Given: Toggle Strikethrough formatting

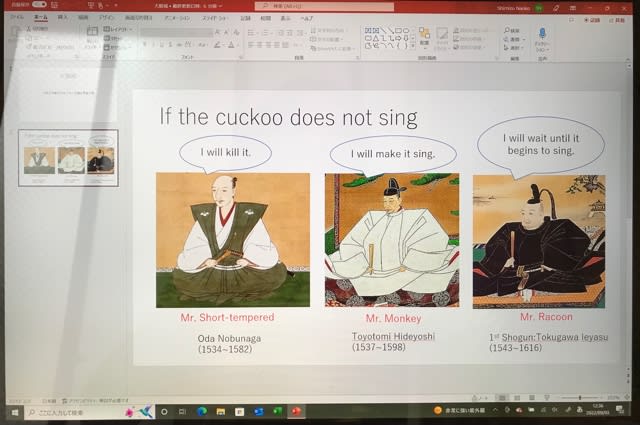Looking at the screenshot, I should [x=179, y=45].
